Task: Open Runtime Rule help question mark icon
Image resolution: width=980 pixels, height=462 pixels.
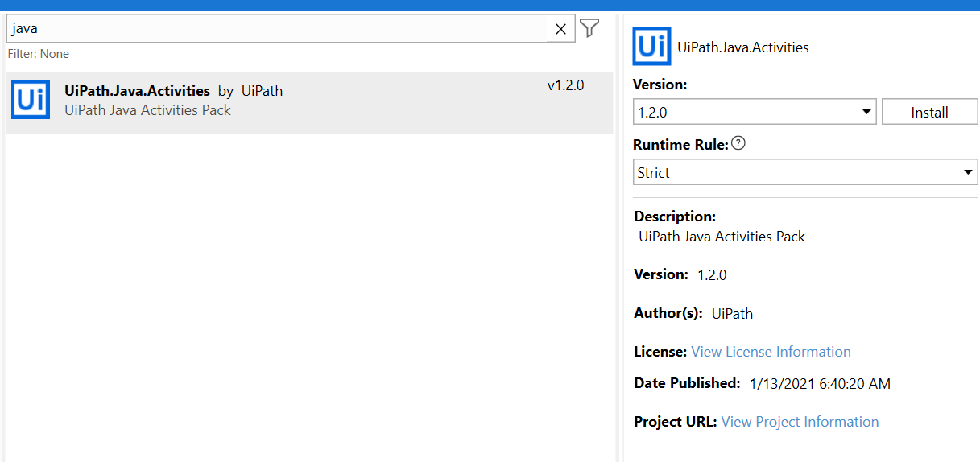Action: tap(738, 144)
